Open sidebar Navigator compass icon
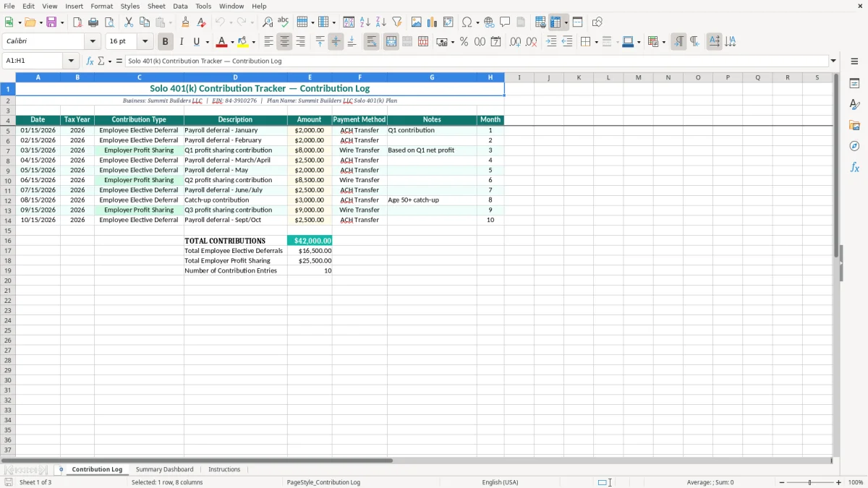Image resolution: width=868 pixels, height=488 pixels. coord(854,146)
